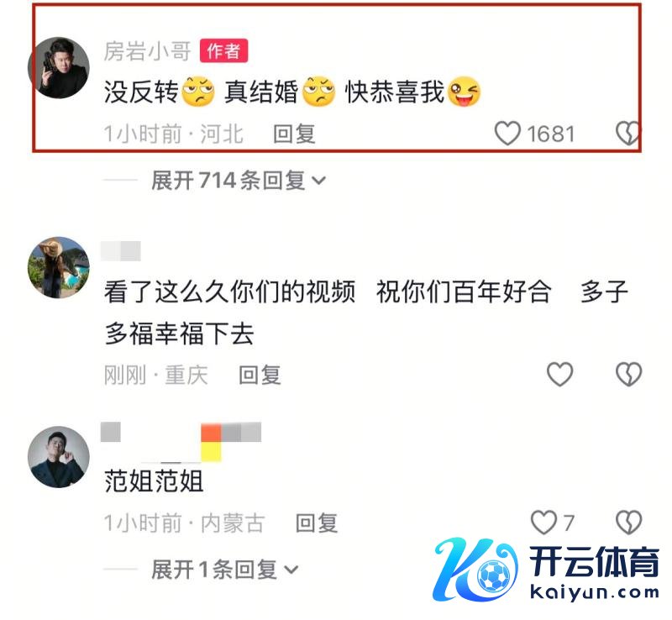Expand 1 reply under 范姐范姐
672x620 pixels.
coord(224,570)
